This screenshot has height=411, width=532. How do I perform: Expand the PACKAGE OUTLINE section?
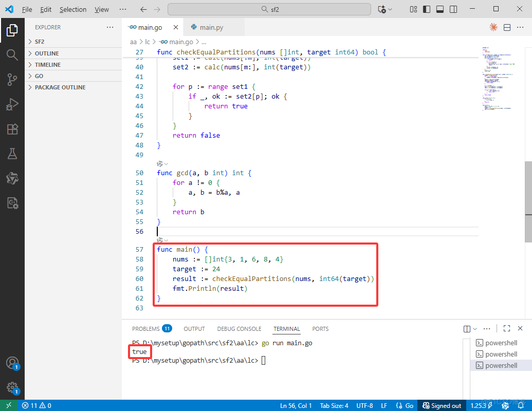[x=74, y=87]
